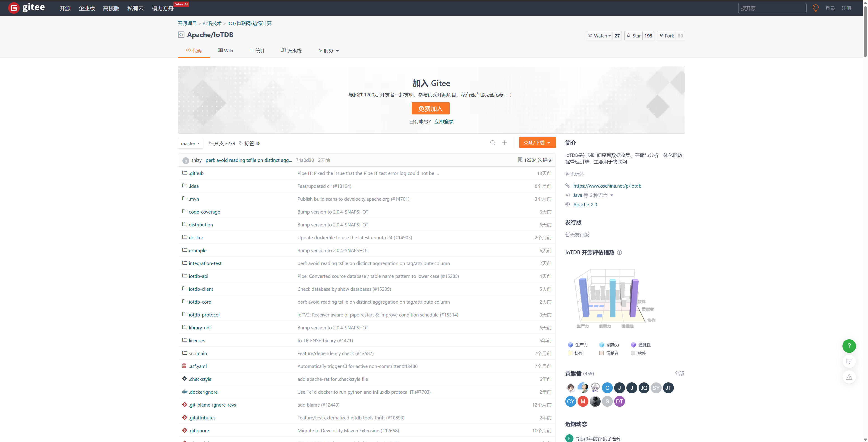Click the 生产力 legend color cube
Screen dimensions: 868x442
pos(570,345)
